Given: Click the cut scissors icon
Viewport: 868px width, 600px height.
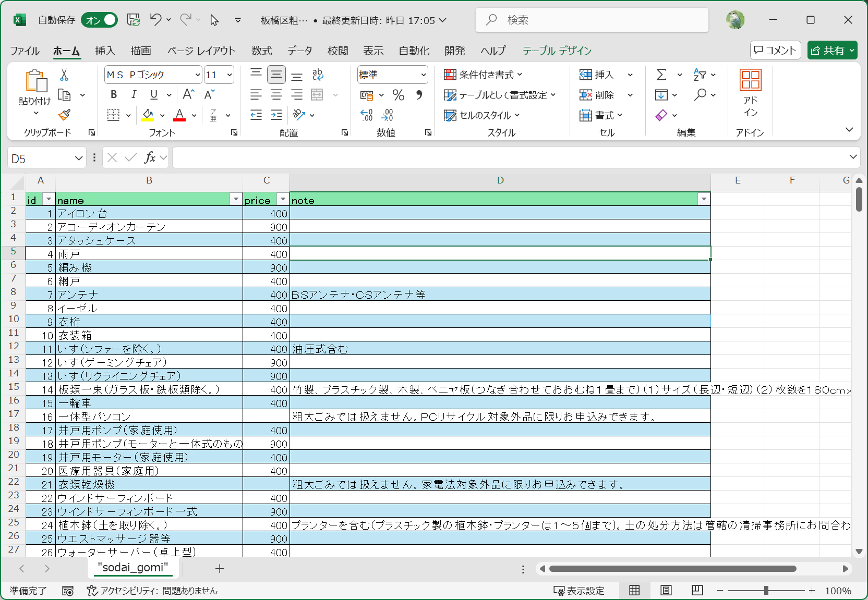Looking at the screenshot, I should [x=64, y=75].
